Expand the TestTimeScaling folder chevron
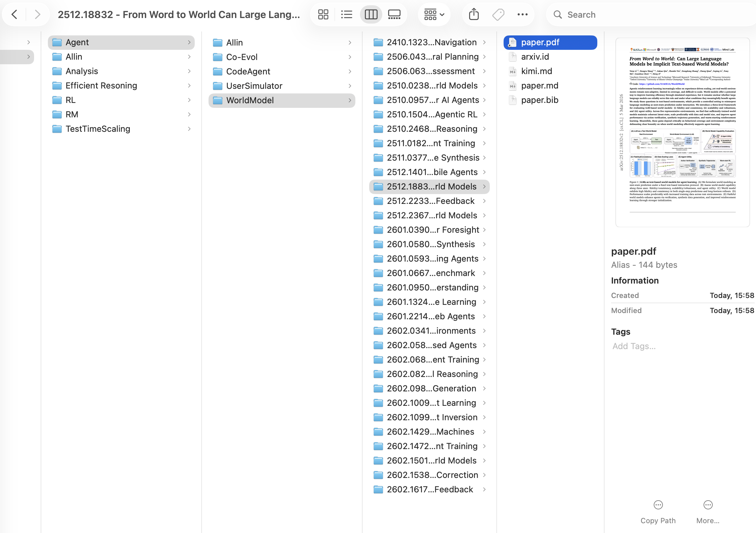Screen dimensions: 756x533 189,129
